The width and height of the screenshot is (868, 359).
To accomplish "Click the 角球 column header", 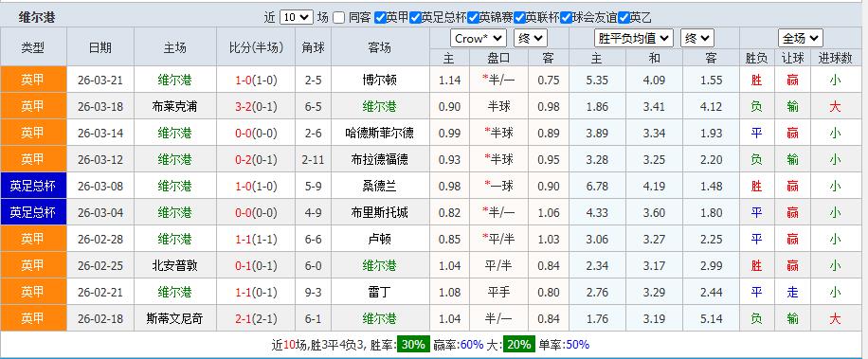I will coord(314,47).
